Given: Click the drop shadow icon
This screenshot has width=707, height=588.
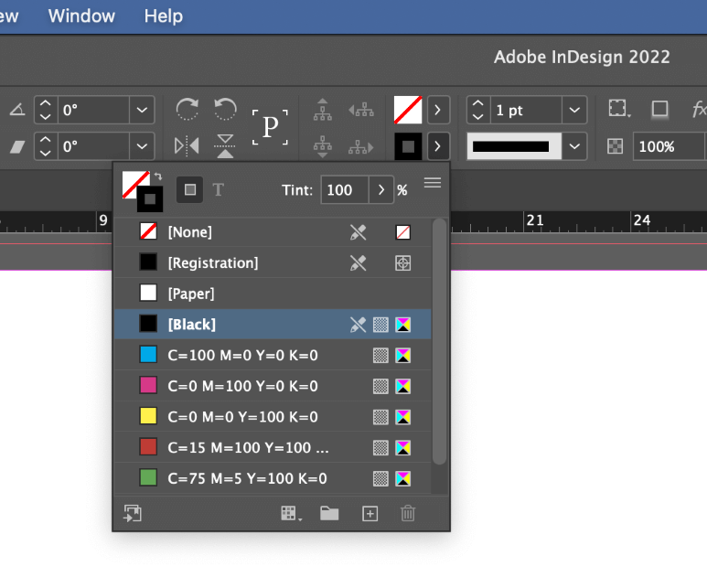Looking at the screenshot, I should (x=660, y=109).
